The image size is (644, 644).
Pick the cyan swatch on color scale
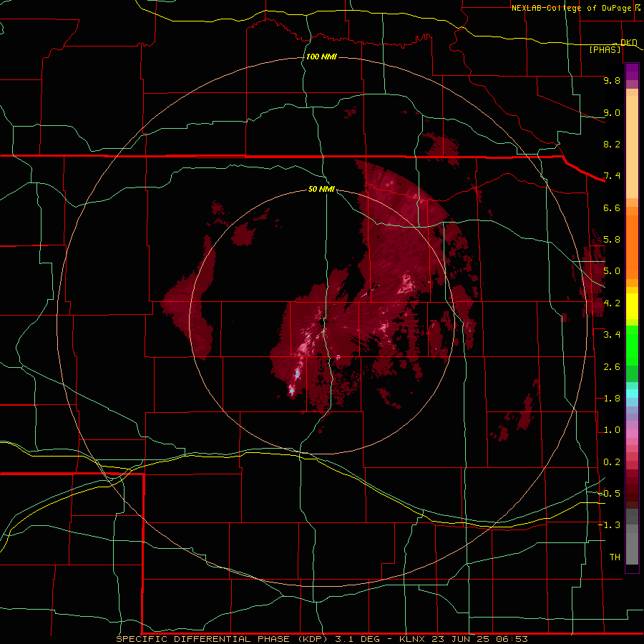click(x=632, y=394)
